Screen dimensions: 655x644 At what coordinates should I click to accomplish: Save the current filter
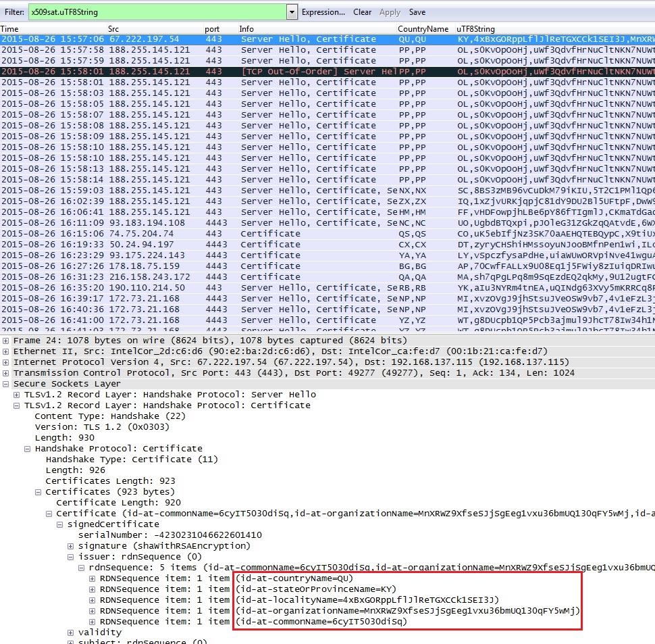417,12
